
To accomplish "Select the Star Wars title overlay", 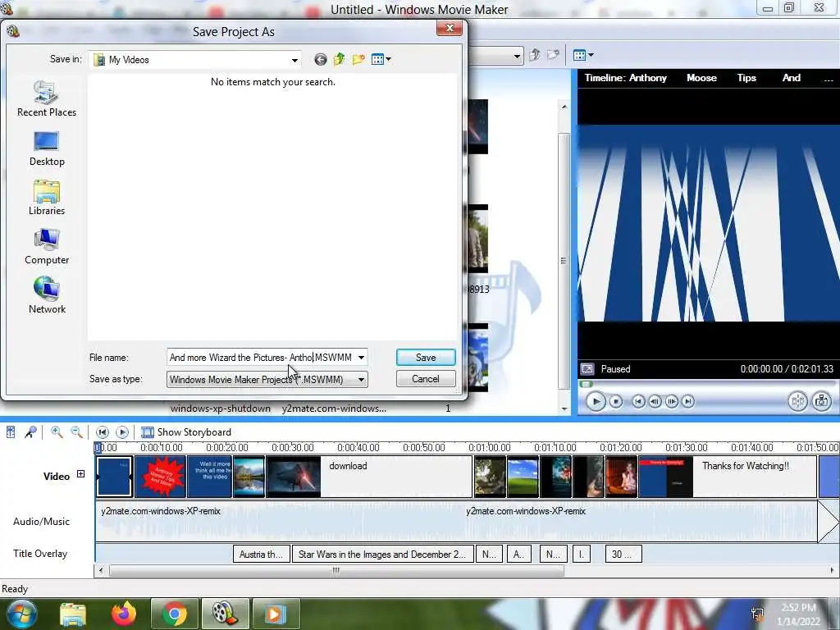I will (382, 555).
